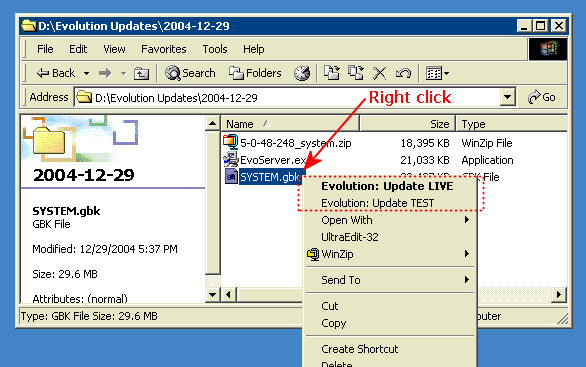Viewport: 586px width, 367px height.
Task: Select the EvoServer.exe file icon
Action: pos(231,160)
